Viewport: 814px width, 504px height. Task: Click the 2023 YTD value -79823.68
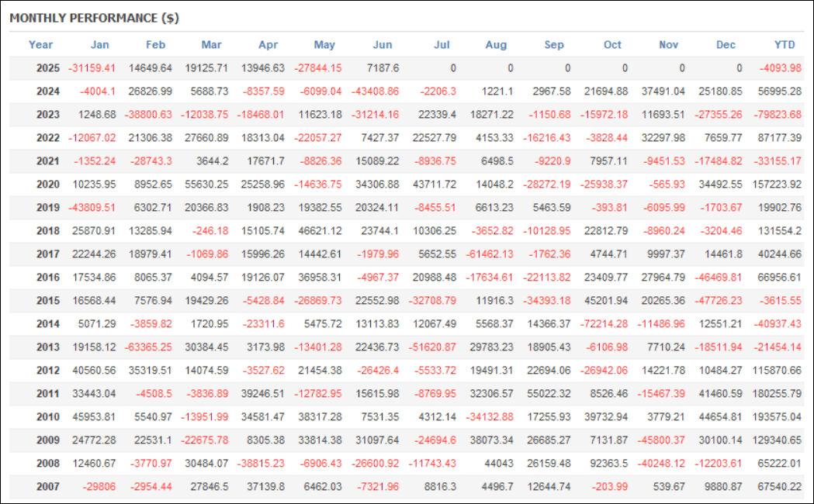[x=778, y=115]
